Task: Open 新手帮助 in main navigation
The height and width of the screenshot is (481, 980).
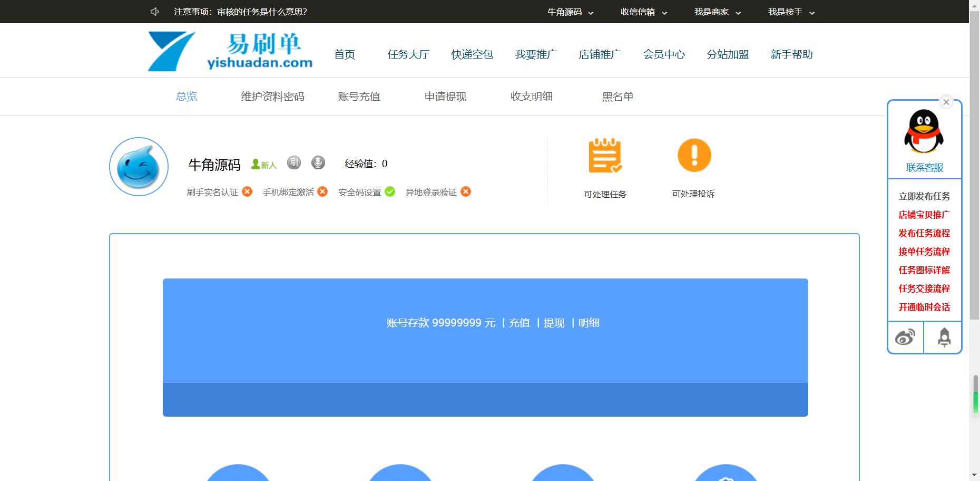Action: 791,54
